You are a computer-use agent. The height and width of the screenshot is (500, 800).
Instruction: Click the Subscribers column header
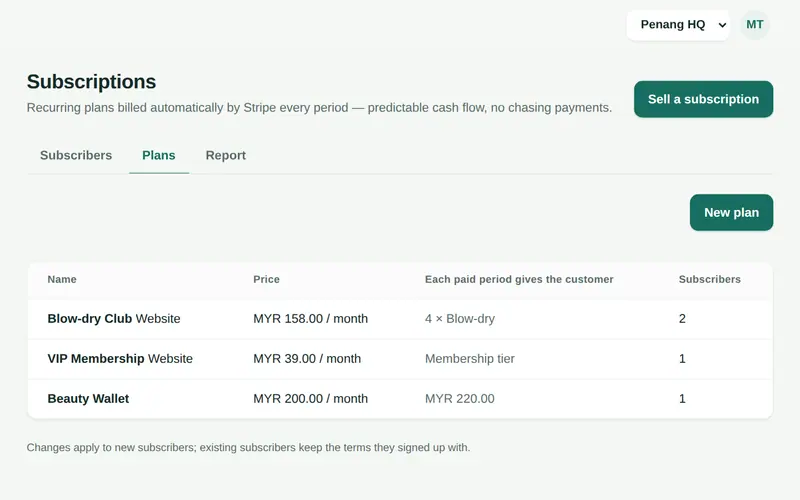pyautogui.click(x=710, y=279)
